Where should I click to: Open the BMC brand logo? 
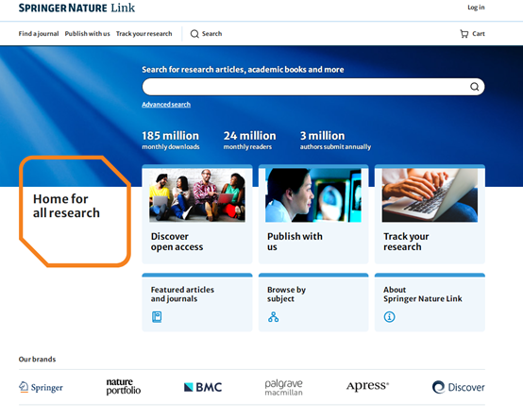point(203,387)
